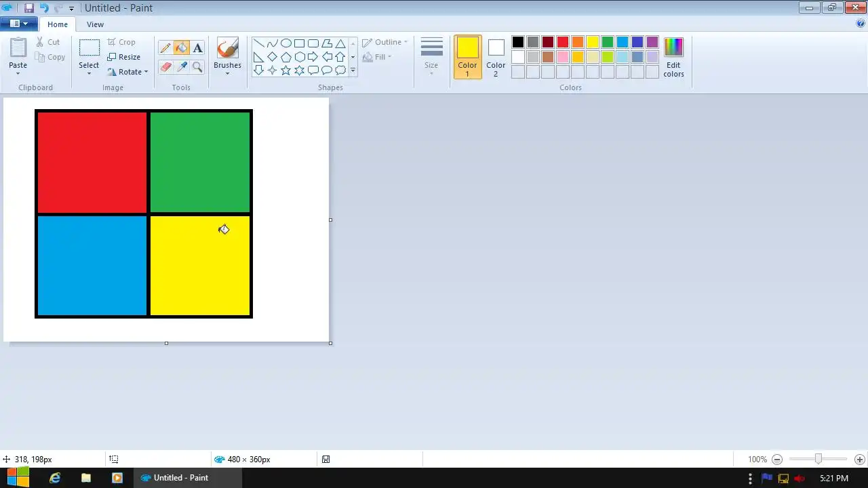Pick the orange color swatch

pos(578,42)
